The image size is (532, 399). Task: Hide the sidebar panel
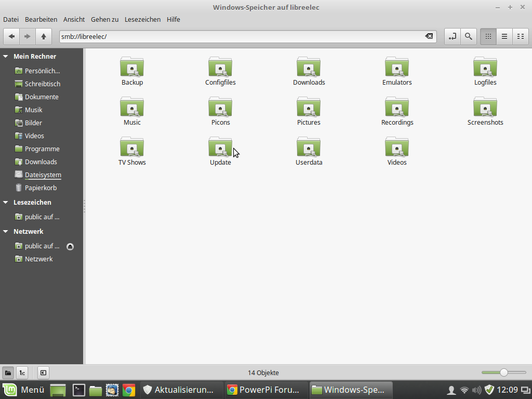pos(43,373)
